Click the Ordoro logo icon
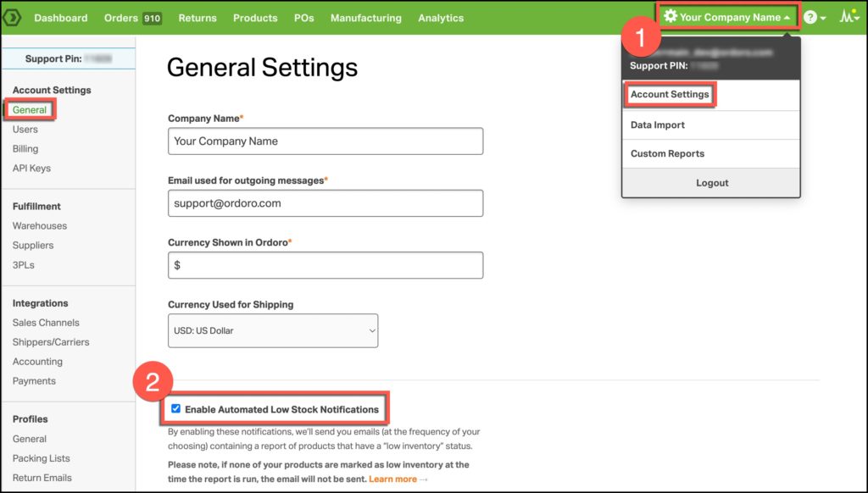868x493 pixels. tap(13, 17)
